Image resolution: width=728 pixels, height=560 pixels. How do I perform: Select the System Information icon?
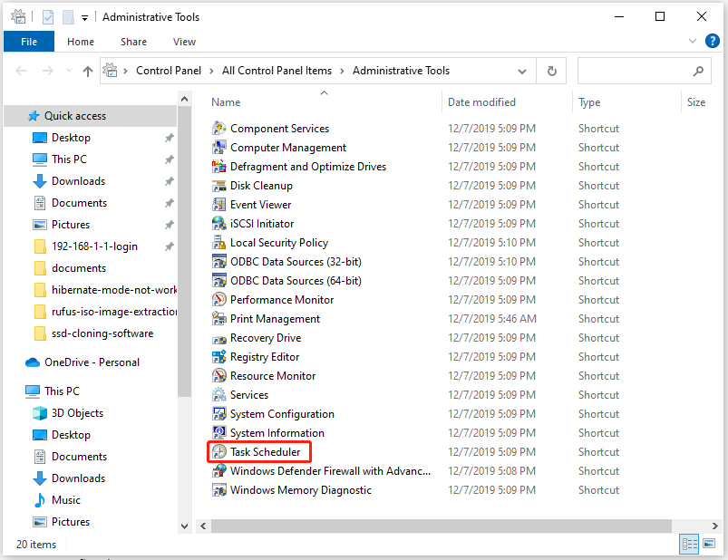pyautogui.click(x=218, y=433)
